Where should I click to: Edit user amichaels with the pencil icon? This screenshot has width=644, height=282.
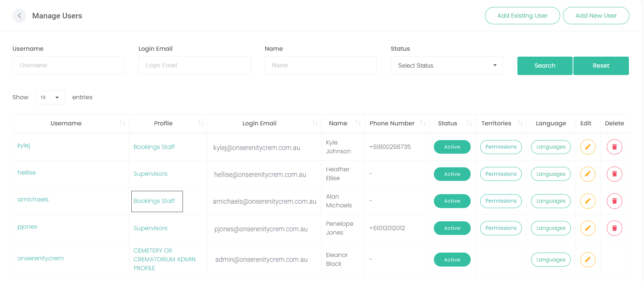click(x=588, y=201)
